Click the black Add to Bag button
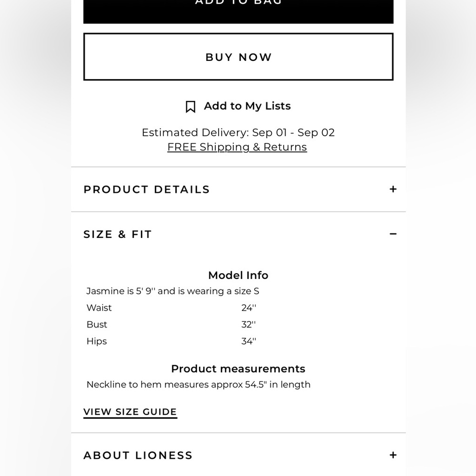 click(x=238, y=11)
